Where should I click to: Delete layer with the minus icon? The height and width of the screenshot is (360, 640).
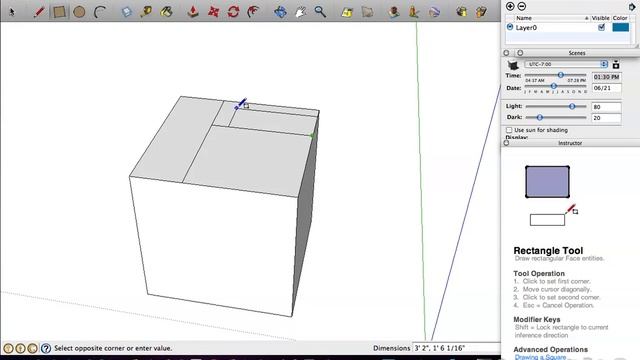pos(522,6)
